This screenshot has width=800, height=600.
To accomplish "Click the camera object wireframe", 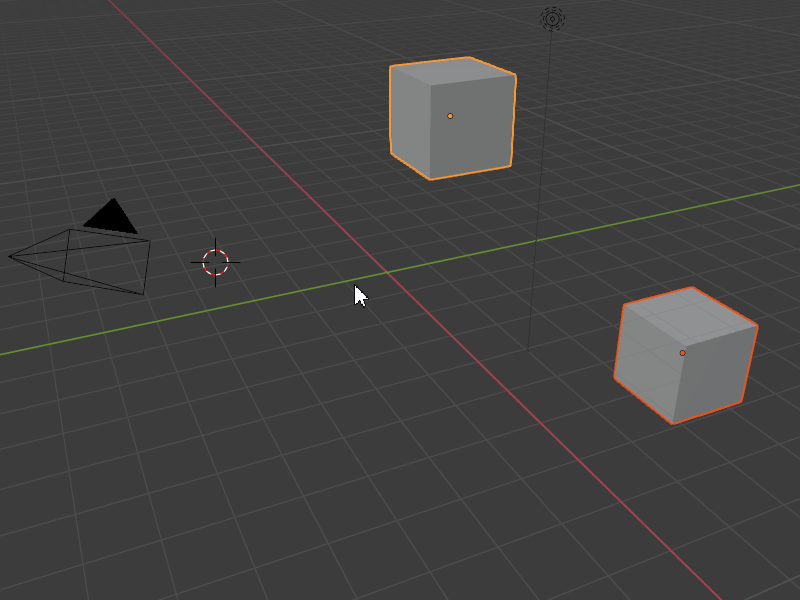I will (x=80, y=262).
